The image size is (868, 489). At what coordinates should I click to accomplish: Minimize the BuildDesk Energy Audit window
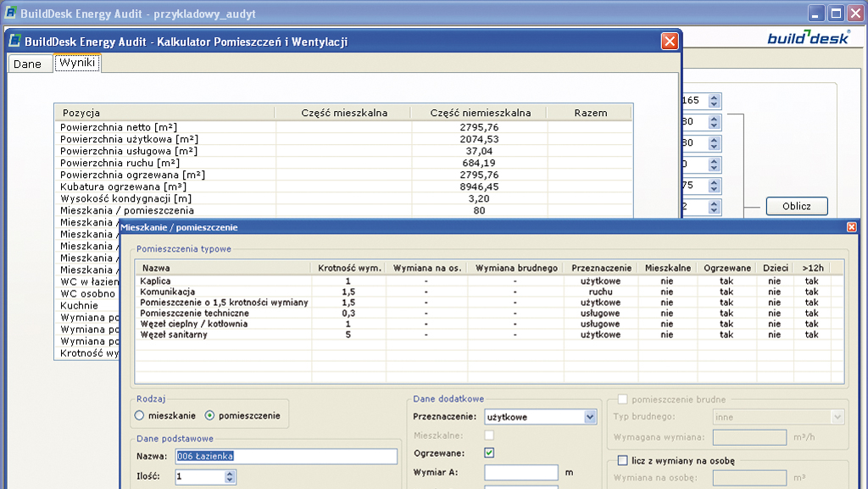pos(816,14)
